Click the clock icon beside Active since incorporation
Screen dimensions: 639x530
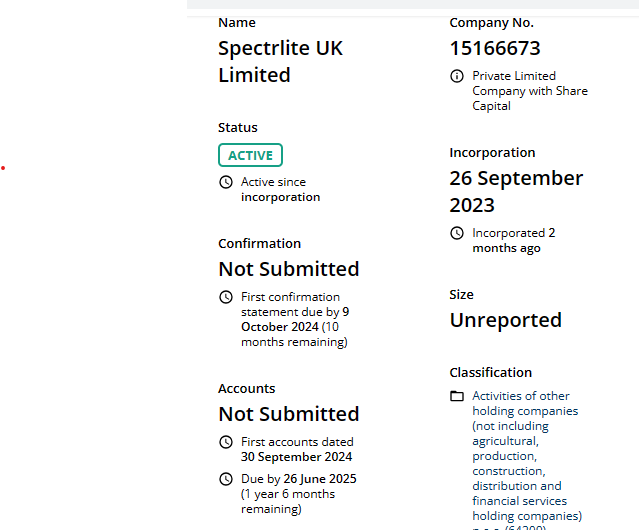[x=226, y=182]
